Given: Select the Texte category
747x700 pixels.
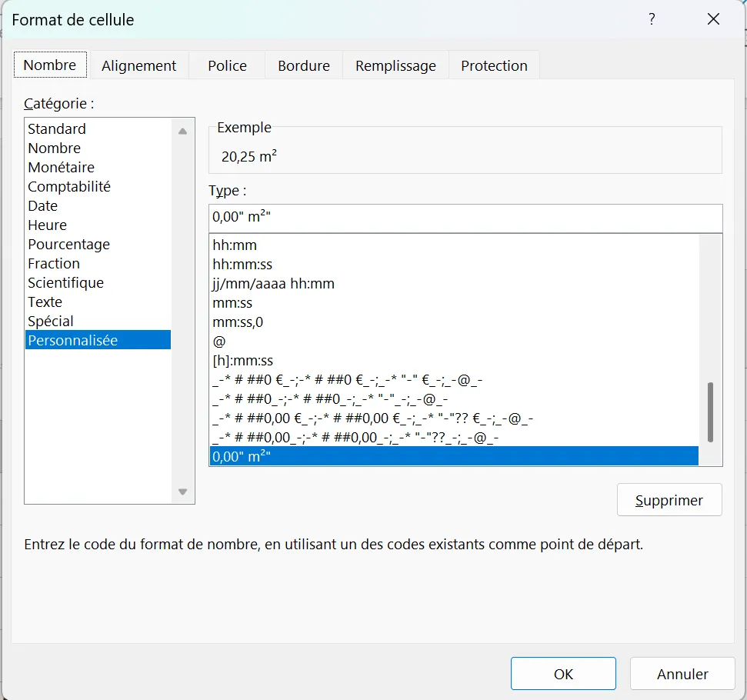Looking at the screenshot, I should pyautogui.click(x=98, y=302).
